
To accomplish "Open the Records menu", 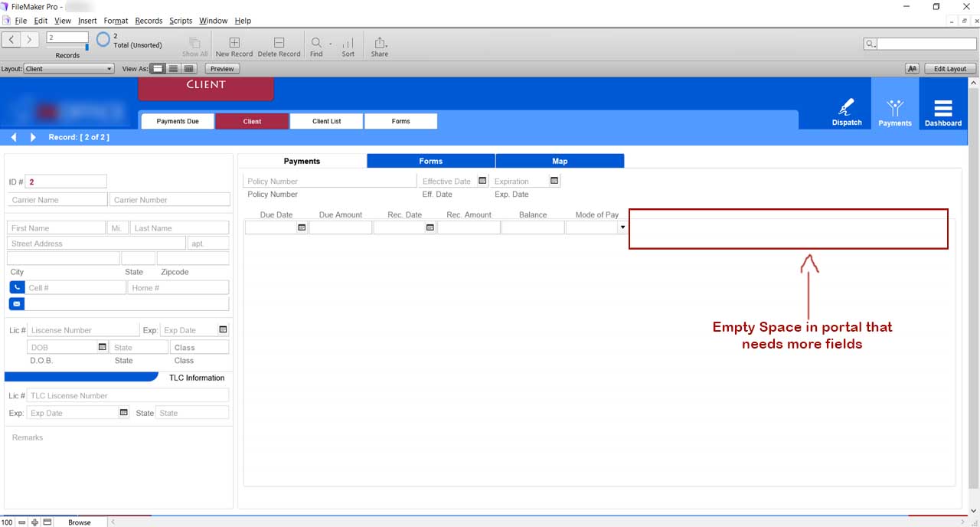I will point(149,21).
